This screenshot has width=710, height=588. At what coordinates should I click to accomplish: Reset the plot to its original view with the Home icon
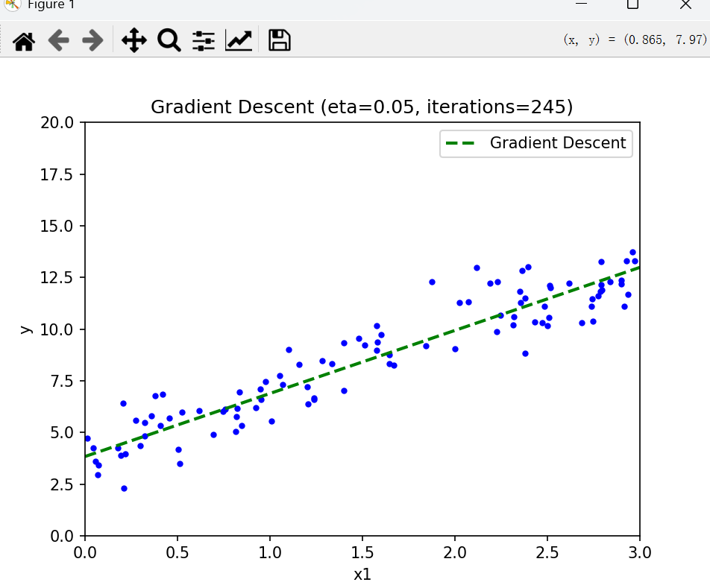click(24, 41)
